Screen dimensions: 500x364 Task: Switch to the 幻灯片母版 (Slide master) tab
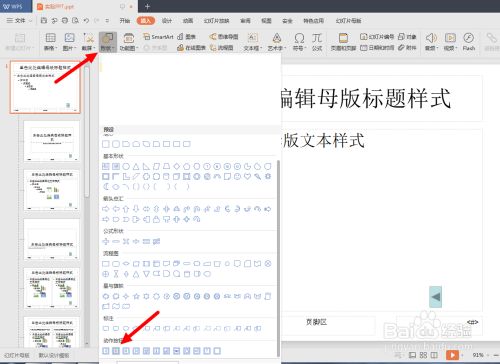349,21
